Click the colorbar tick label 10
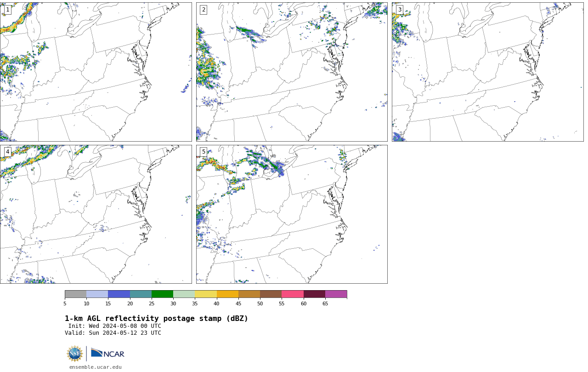 pyautogui.click(x=86, y=303)
